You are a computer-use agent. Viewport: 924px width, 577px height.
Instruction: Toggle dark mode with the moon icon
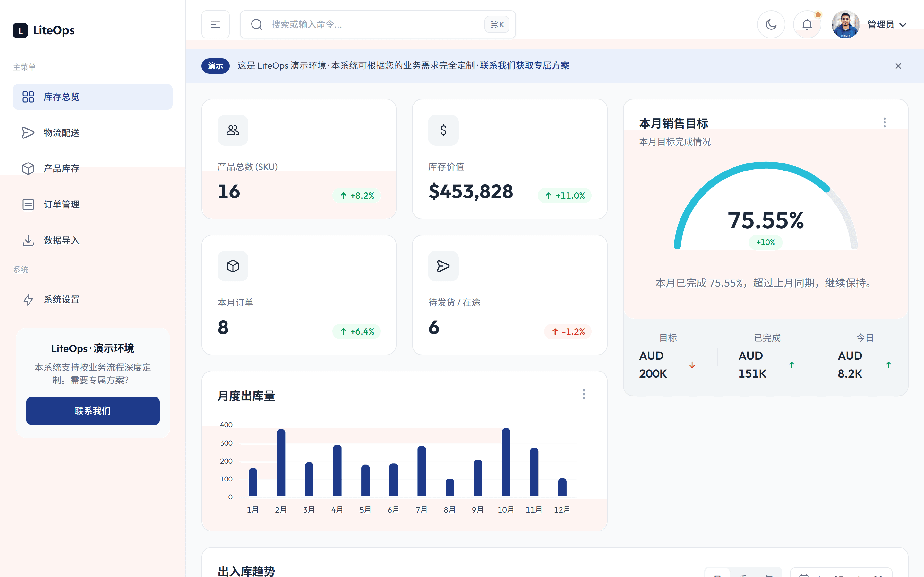[771, 24]
